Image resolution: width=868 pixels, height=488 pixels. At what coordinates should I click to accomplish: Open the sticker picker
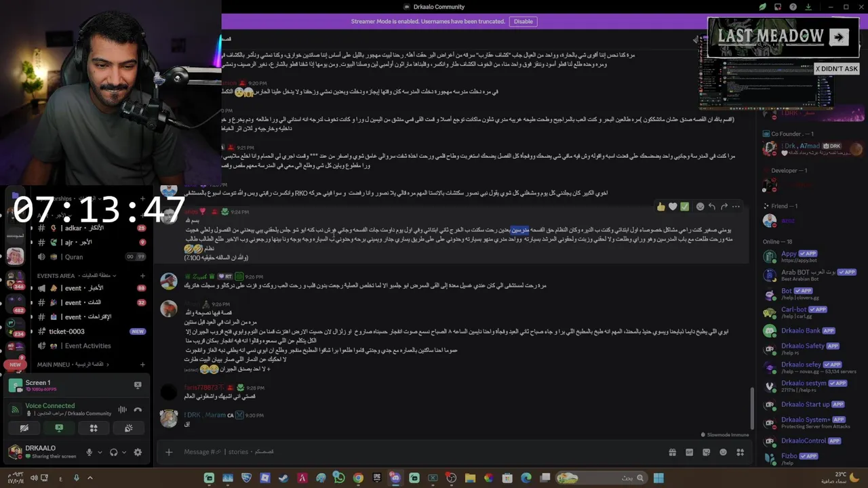pos(707,452)
